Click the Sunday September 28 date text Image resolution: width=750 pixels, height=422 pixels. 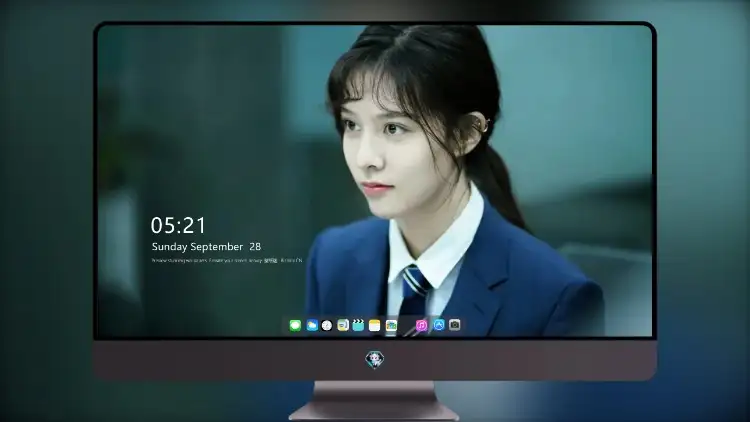[206, 247]
